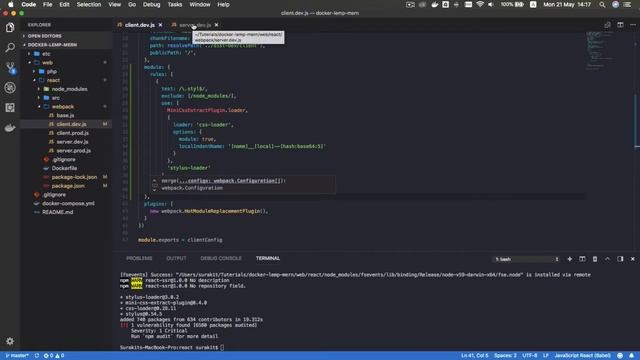Screen dimensions: 640x360
Task: Open the Selection menu
Action: tap(89, 4)
